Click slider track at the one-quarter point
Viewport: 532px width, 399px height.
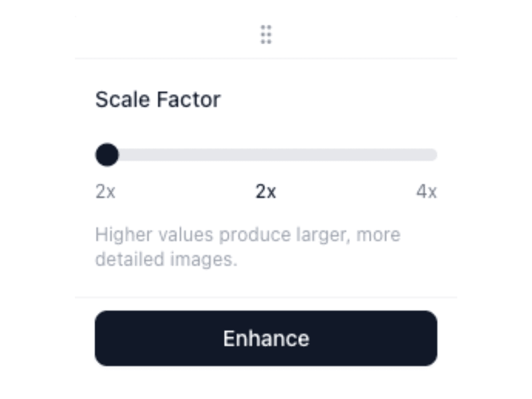coord(181,155)
